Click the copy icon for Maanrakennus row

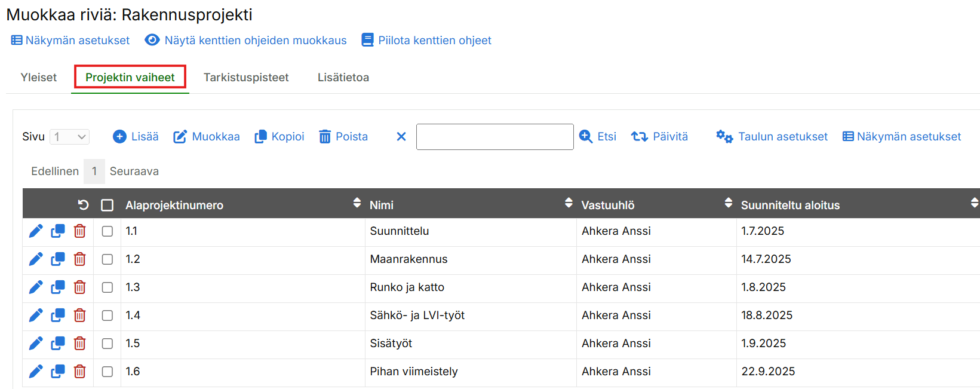click(x=58, y=259)
